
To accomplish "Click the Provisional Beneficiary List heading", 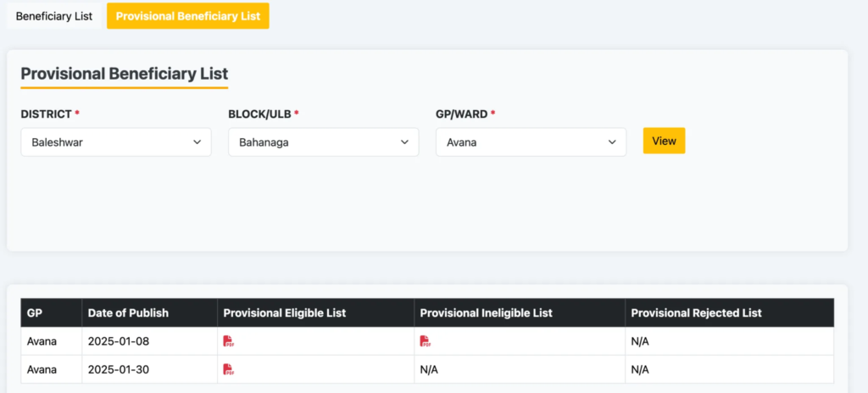I will click(125, 74).
